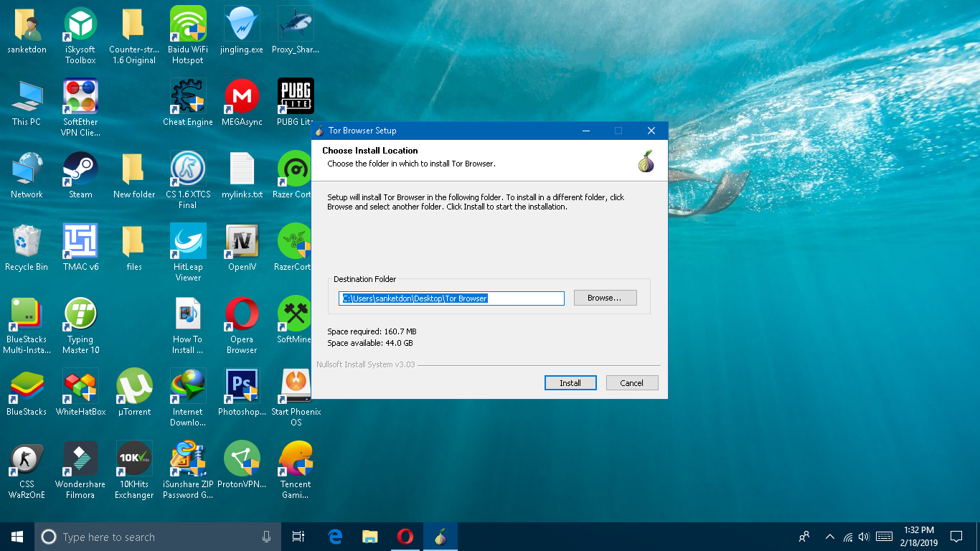Viewport: 980px width, 551px height.
Task: Select SoftMiner desktop icon
Action: tap(294, 314)
